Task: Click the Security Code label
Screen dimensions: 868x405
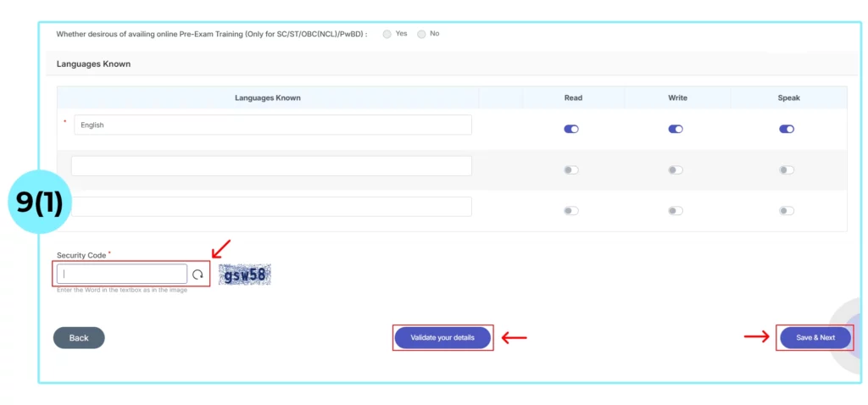Action: click(81, 256)
